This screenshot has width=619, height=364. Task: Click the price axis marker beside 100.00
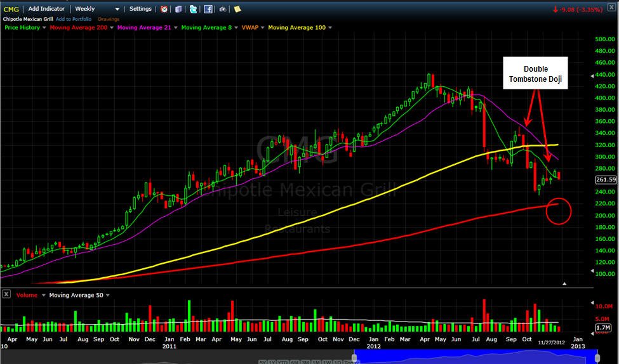click(591, 271)
